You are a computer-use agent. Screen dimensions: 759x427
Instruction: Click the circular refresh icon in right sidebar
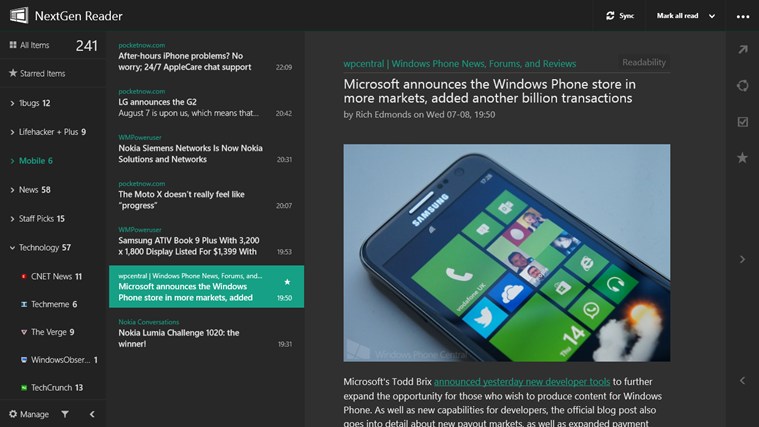click(743, 86)
